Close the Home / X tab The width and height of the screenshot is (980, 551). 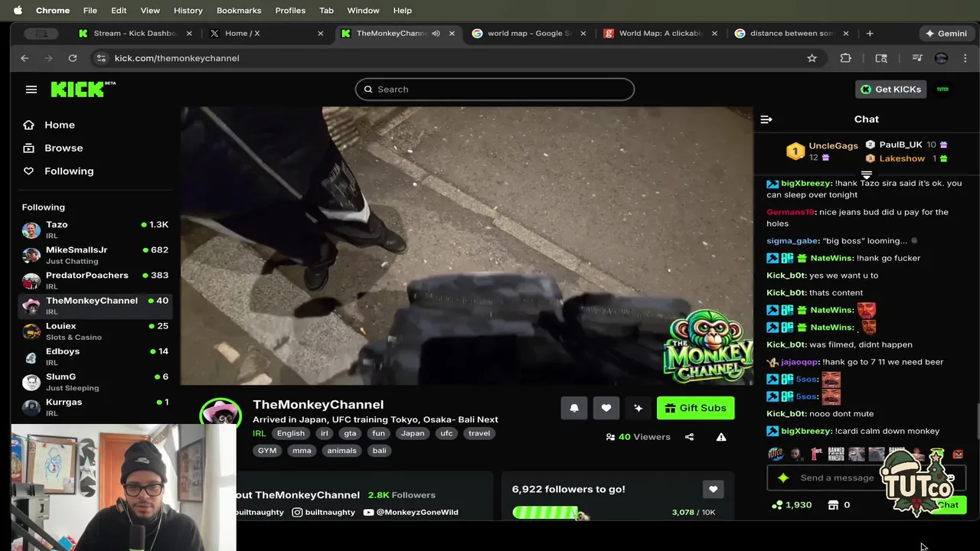pyautogui.click(x=320, y=34)
